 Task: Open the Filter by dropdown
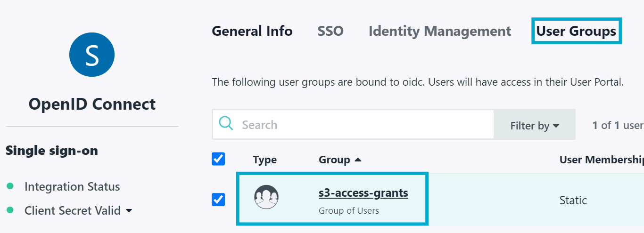[535, 125]
